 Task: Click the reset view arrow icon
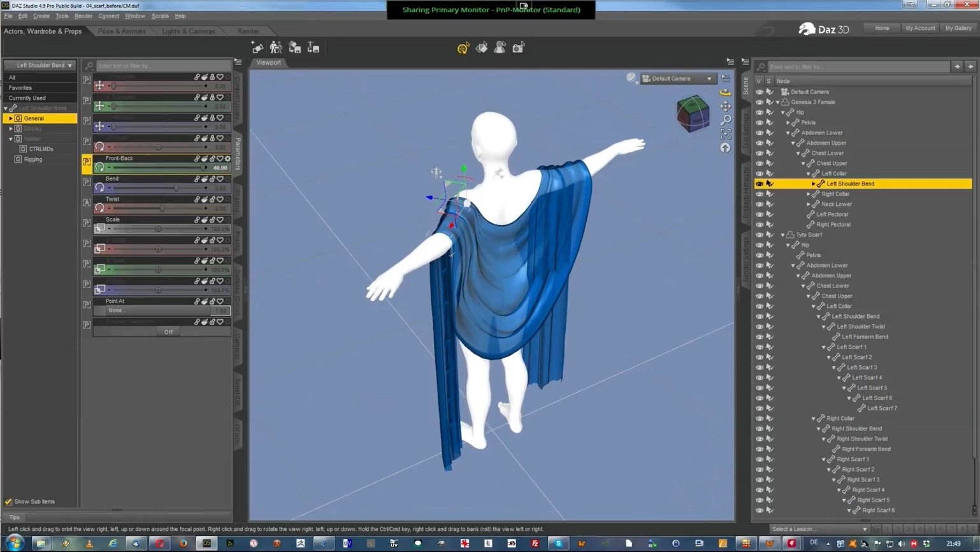[725, 148]
